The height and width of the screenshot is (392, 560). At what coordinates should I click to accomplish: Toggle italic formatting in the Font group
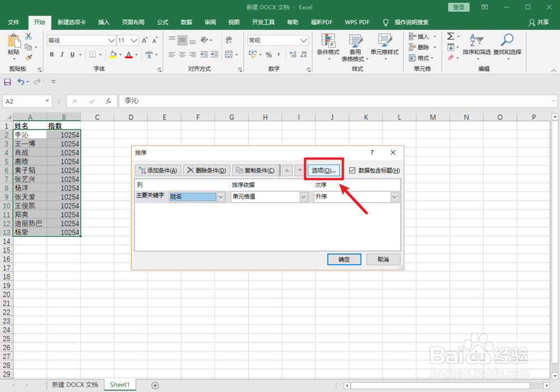(x=62, y=54)
